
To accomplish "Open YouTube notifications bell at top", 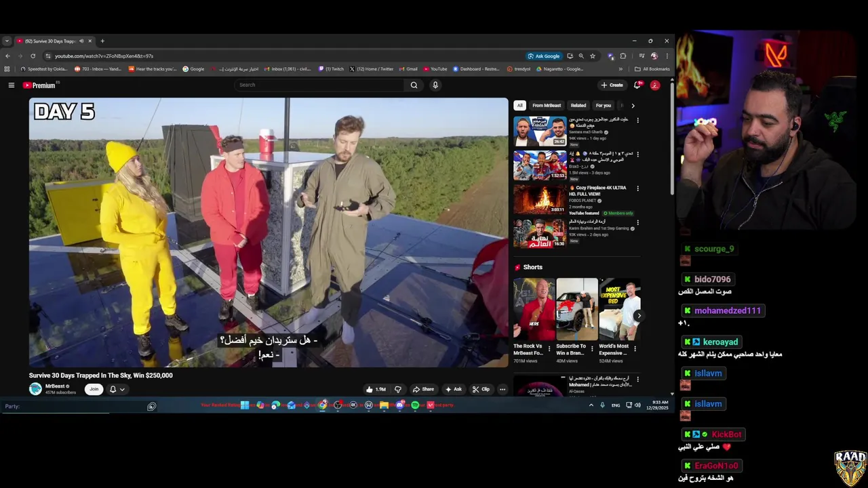I will point(637,85).
